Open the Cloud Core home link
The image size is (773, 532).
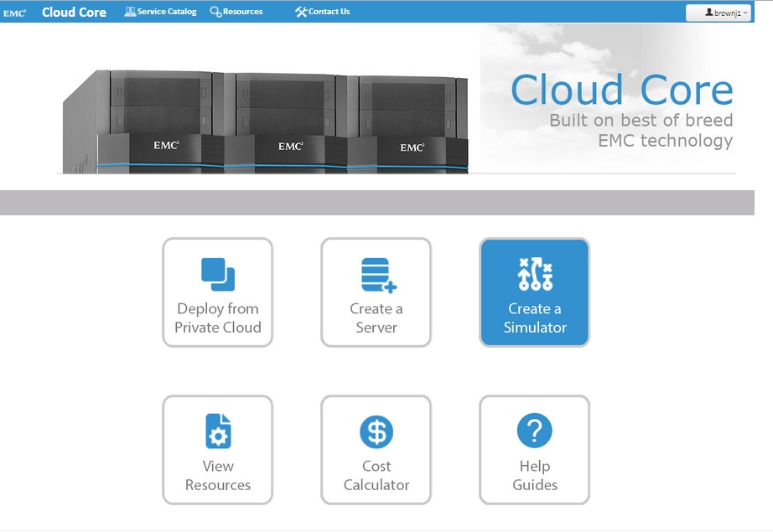74,13
